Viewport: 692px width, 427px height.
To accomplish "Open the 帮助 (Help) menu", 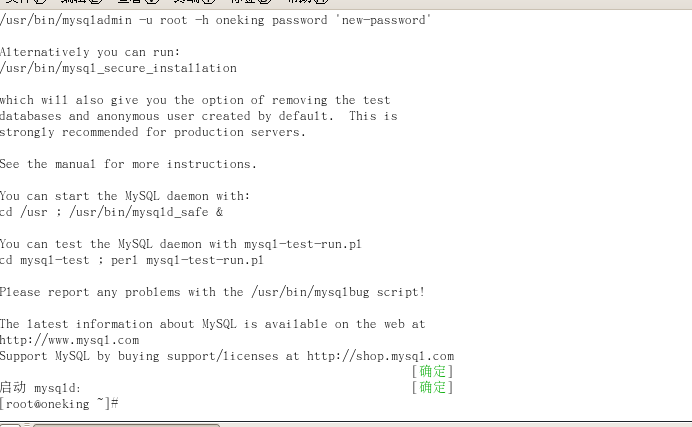I will point(307,1).
